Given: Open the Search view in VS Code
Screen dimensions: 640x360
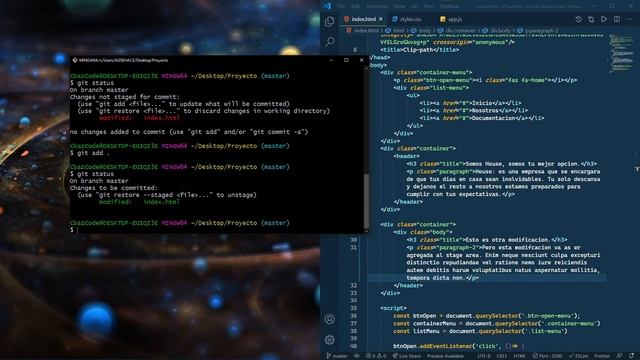Looking at the screenshot, I should tap(330, 42).
